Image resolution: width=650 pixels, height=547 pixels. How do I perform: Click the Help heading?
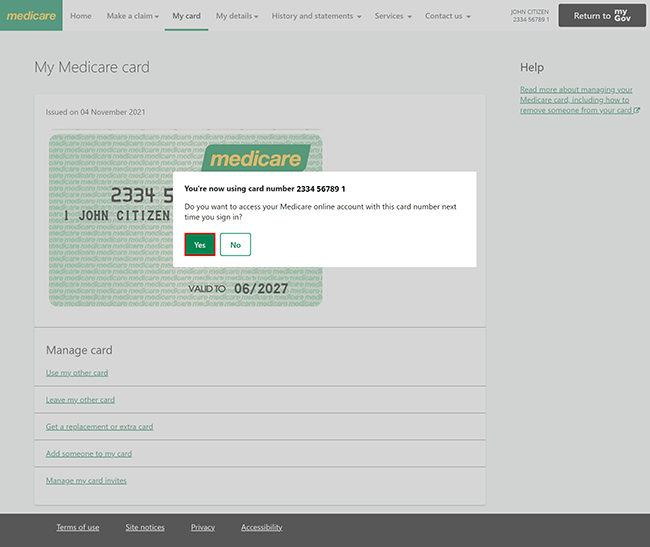pyautogui.click(x=532, y=67)
